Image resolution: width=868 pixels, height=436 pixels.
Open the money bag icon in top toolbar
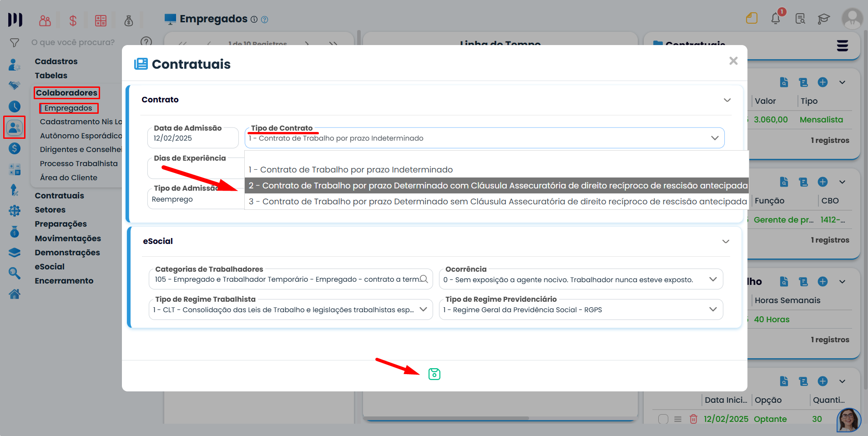coord(129,20)
